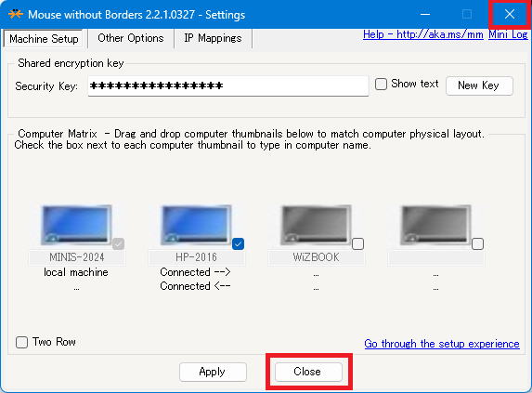The width and height of the screenshot is (532, 393).
Task: Open the Mini Log link
Action: pyautogui.click(x=508, y=34)
